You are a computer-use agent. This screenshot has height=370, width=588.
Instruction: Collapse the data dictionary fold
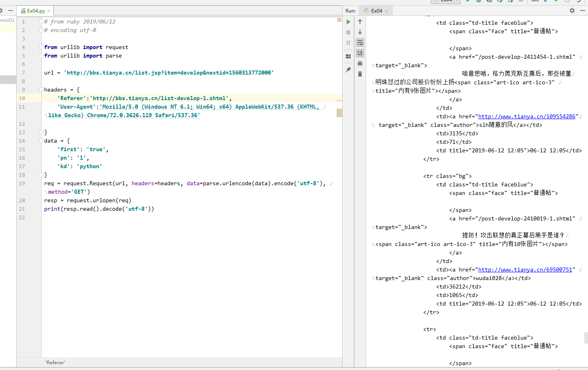(41, 141)
